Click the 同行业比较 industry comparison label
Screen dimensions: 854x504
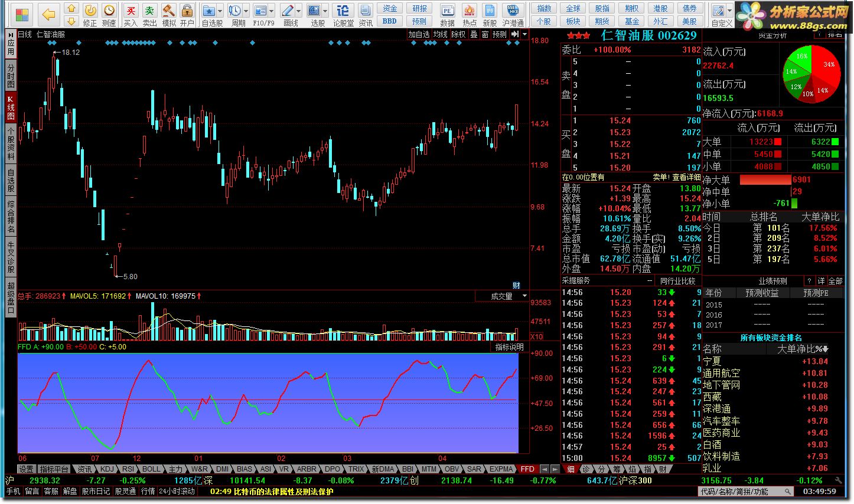[677, 281]
